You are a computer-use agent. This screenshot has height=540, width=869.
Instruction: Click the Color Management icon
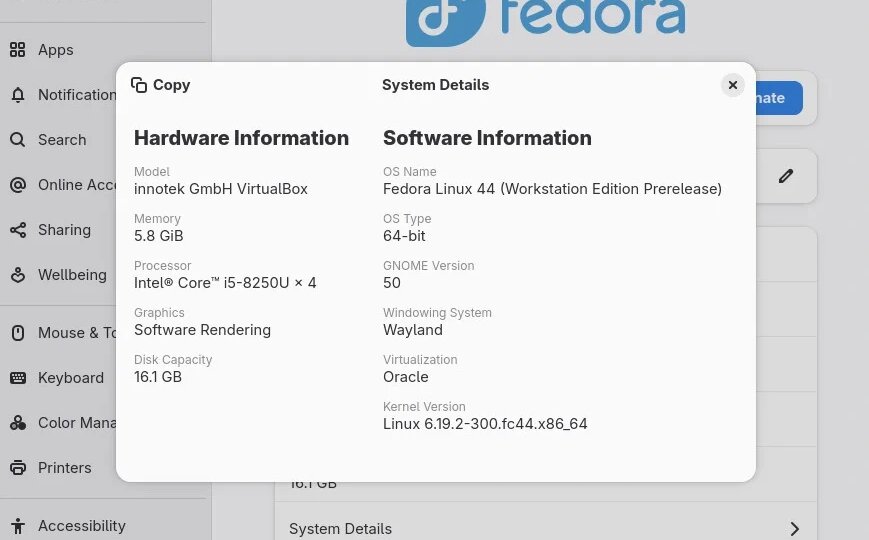18,423
